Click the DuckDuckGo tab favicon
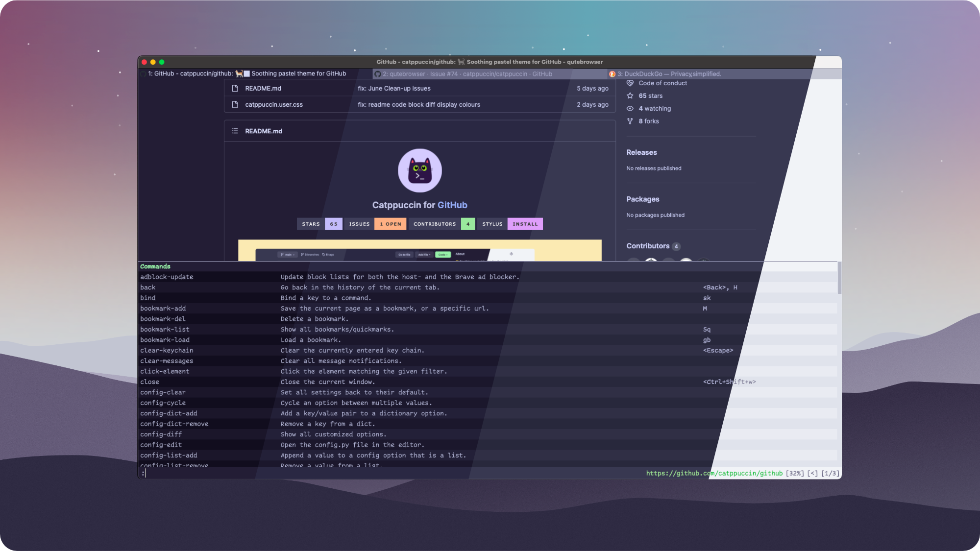The image size is (980, 551). 612,74
